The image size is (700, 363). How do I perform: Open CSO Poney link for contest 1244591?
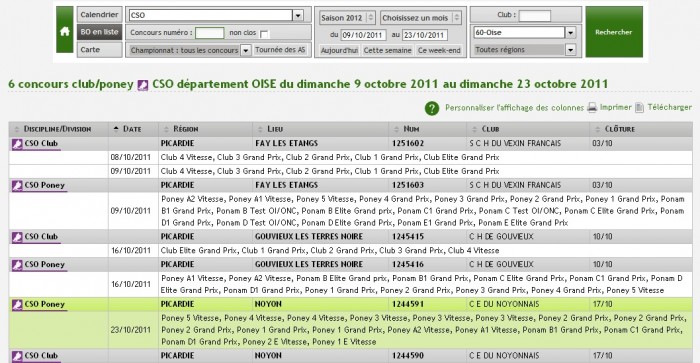45,305
